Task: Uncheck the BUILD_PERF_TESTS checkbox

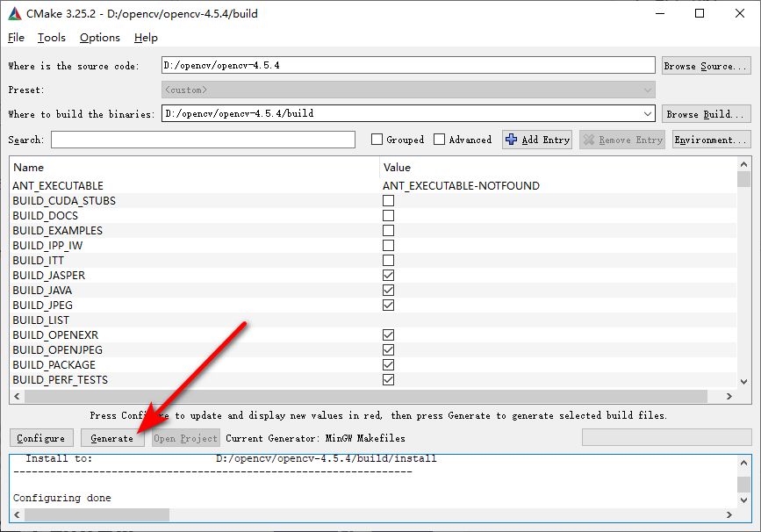Action: [388, 379]
